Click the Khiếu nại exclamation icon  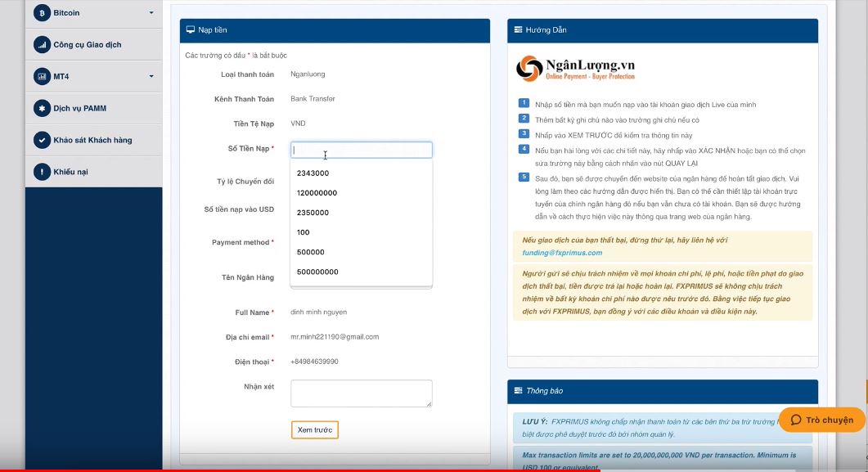click(42, 172)
